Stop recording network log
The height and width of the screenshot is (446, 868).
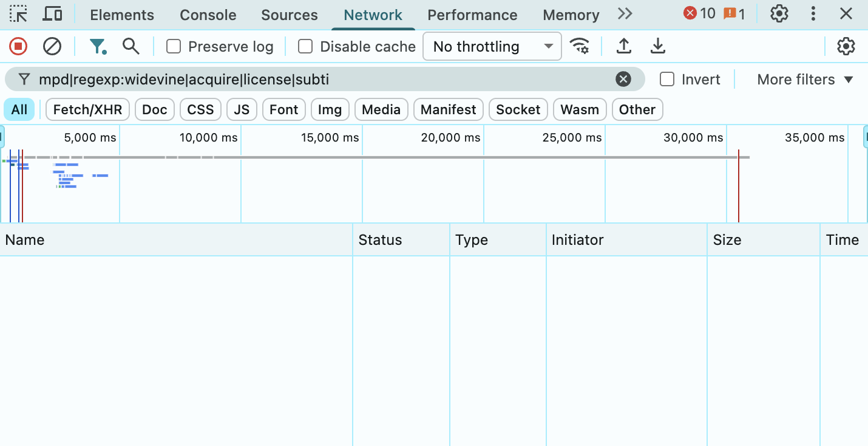click(x=18, y=46)
